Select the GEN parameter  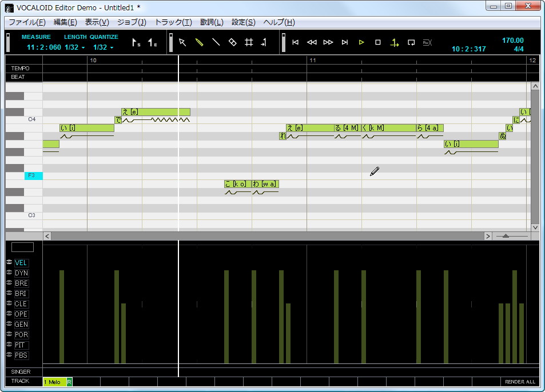[x=21, y=325]
